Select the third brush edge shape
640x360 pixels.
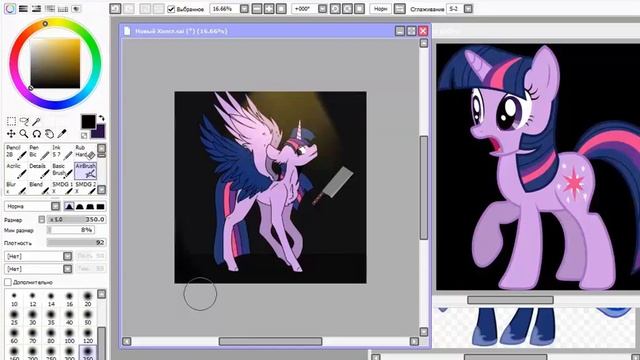click(90, 207)
